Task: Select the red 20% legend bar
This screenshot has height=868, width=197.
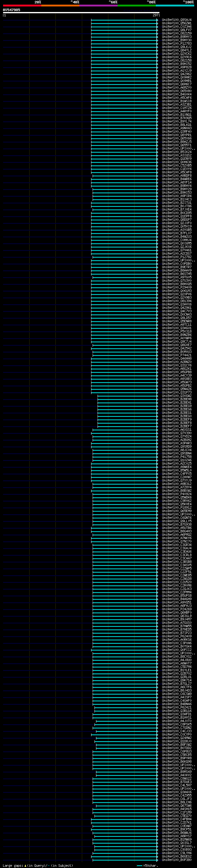Action: (x=22, y=6)
